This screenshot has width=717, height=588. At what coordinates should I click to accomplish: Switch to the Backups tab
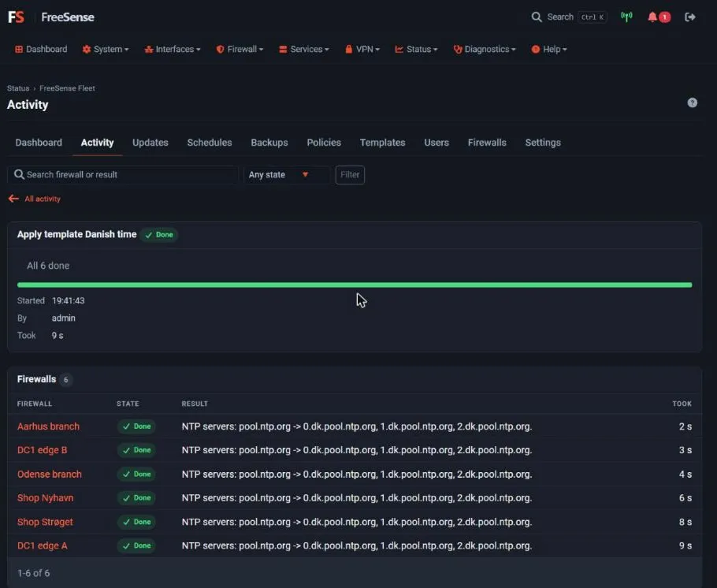click(x=269, y=143)
